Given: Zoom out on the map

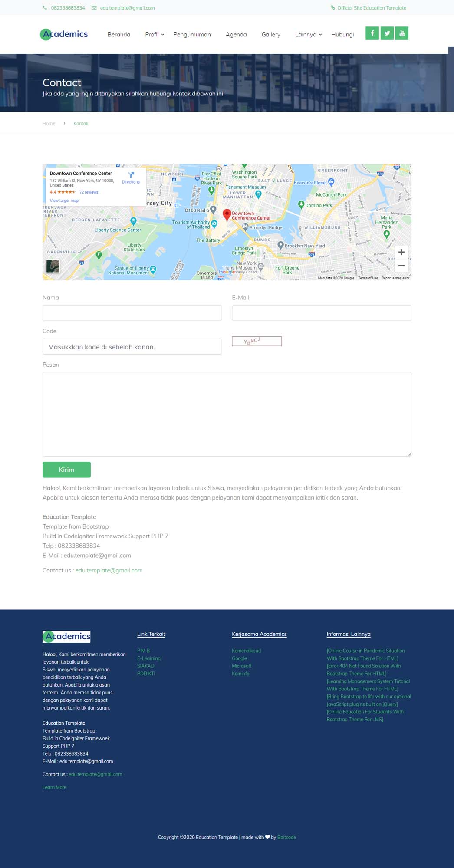Looking at the screenshot, I should click(x=401, y=266).
